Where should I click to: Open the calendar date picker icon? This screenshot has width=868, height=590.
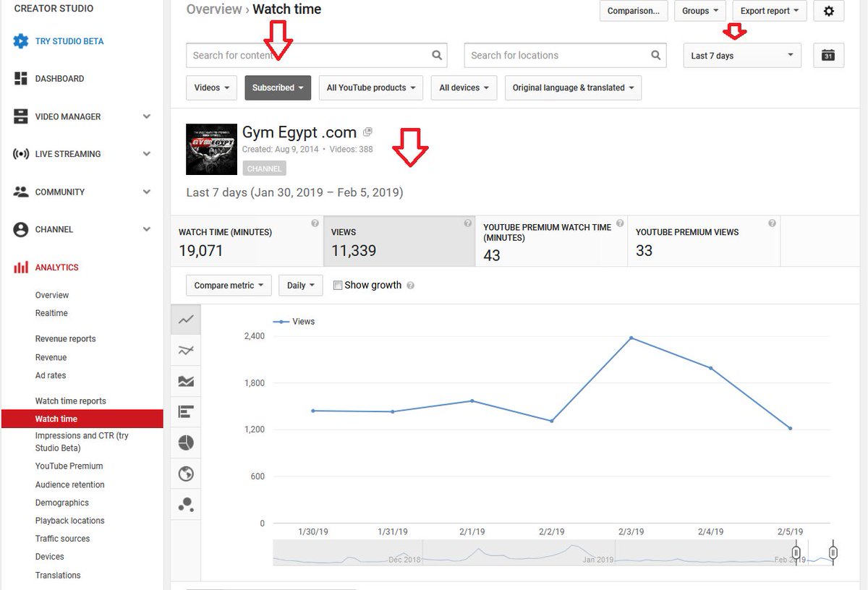[x=829, y=56]
